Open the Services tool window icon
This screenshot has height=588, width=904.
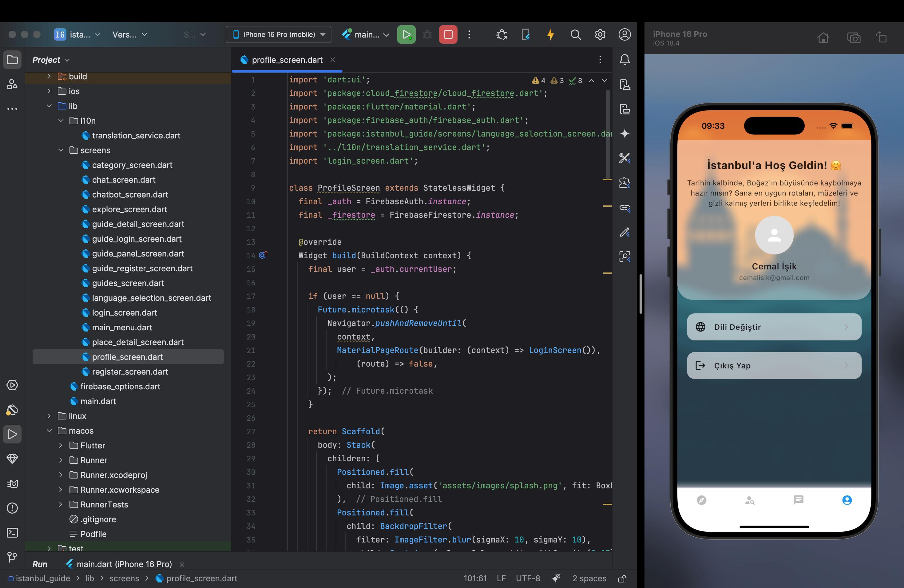12,385
